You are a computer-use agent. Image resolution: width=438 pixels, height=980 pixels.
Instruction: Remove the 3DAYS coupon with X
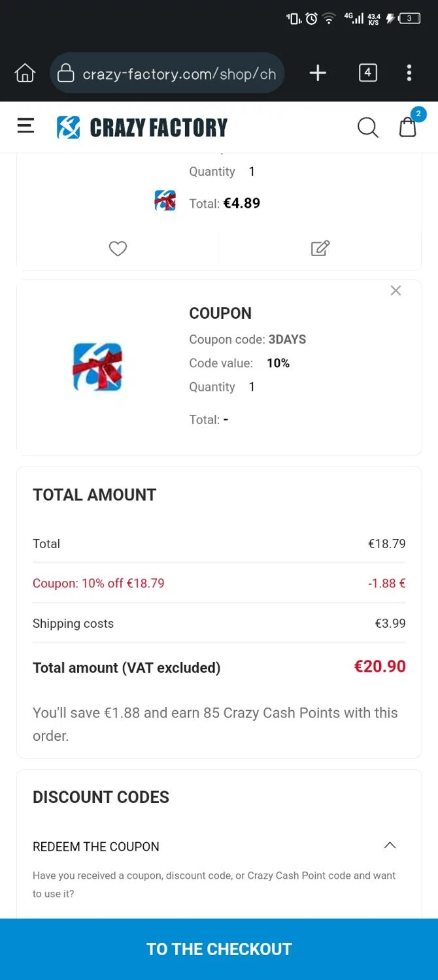(396, 291)
